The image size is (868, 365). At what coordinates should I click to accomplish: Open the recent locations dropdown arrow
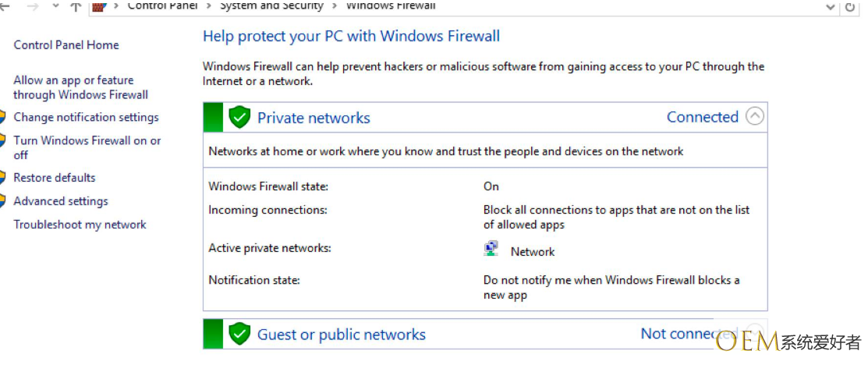[55, 6]
